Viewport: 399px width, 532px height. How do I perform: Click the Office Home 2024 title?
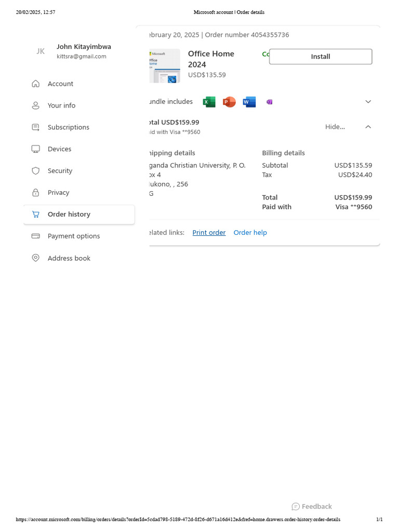pos(211,59)
